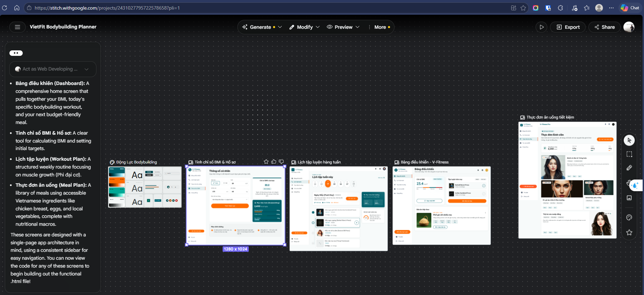Screen dimensions: 644x295
Task: Expand the Act as Web Developing prompt
Action: point(52,69)
